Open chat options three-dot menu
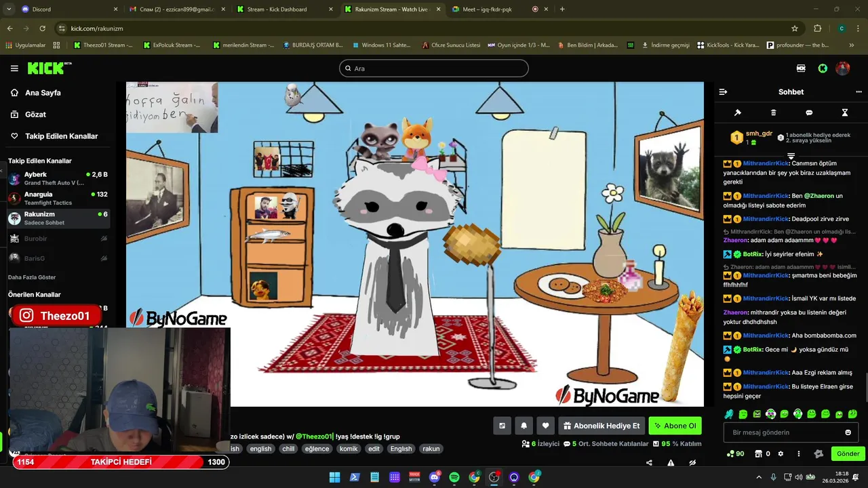This screenshot has height=488, width=868. (859, 91)
